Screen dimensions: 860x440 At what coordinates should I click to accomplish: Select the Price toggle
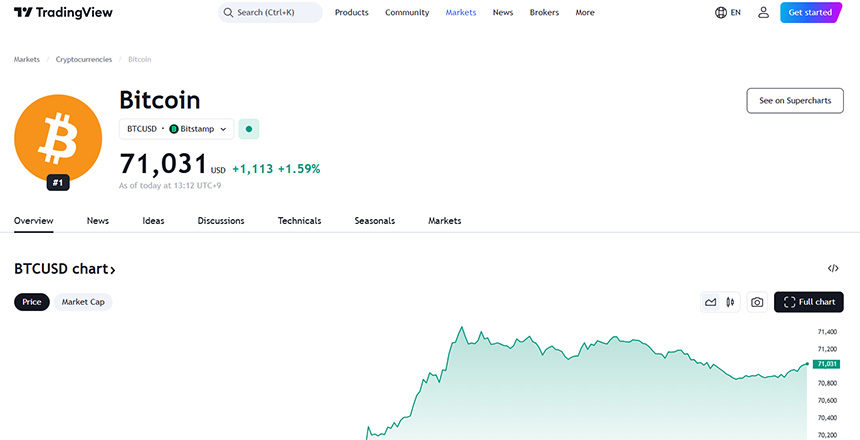[32, 302]
